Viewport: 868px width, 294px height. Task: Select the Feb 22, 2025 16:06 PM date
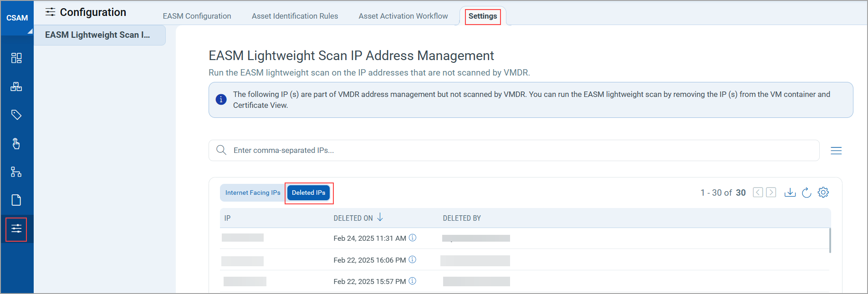pos(370,260)
